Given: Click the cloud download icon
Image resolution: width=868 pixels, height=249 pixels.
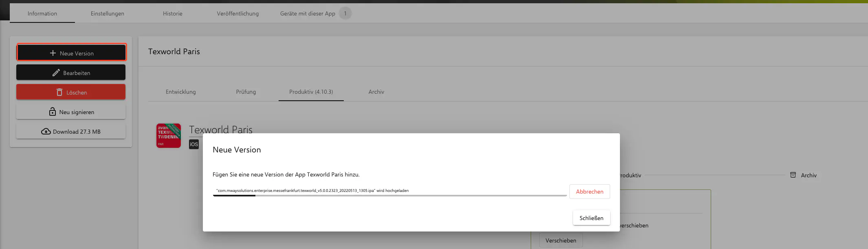Looking at the screenshot, I should coord(46,131).
